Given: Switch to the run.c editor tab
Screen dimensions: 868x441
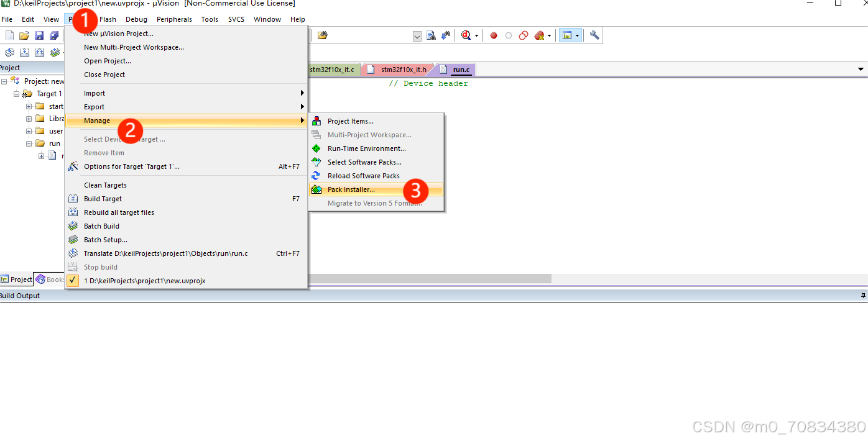Looking at the screenshot, I should pos(456,70).
